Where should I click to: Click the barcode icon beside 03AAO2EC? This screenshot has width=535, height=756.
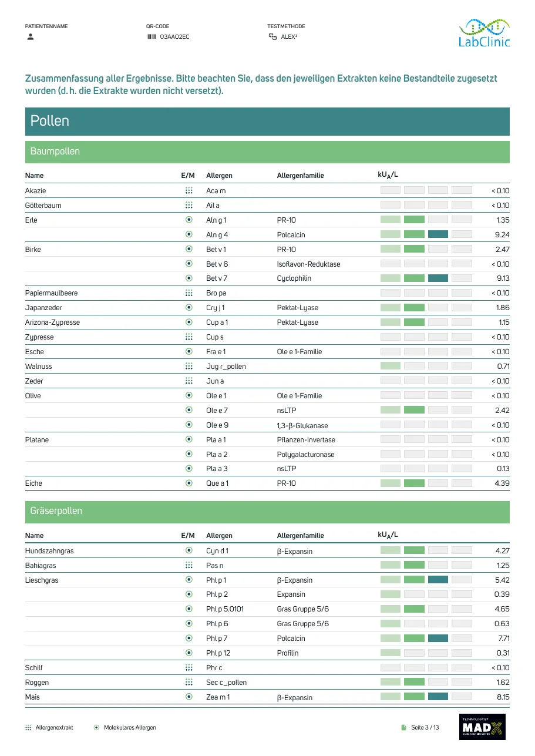152,36
